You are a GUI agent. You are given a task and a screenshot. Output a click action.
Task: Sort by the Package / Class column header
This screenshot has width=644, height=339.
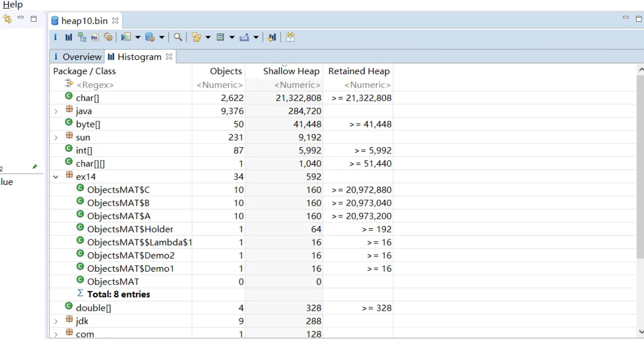pos(85,71)
